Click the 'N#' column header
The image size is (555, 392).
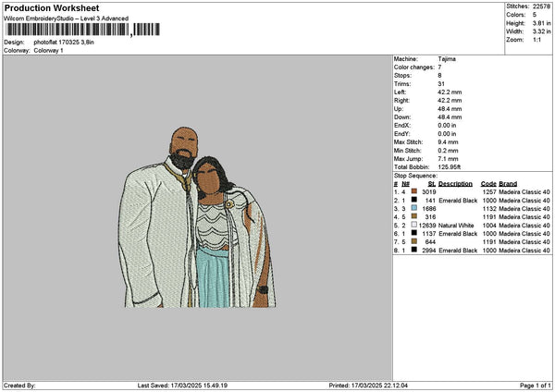[406, 184]
